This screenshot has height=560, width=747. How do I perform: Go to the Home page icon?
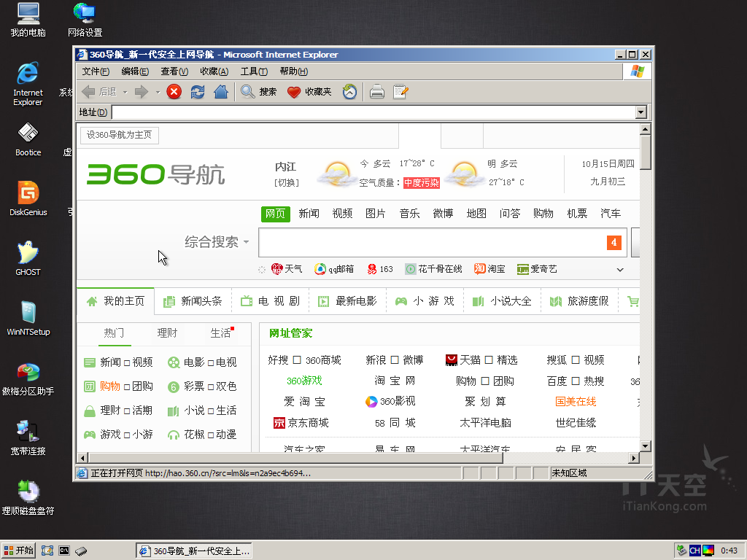(221, 92)
